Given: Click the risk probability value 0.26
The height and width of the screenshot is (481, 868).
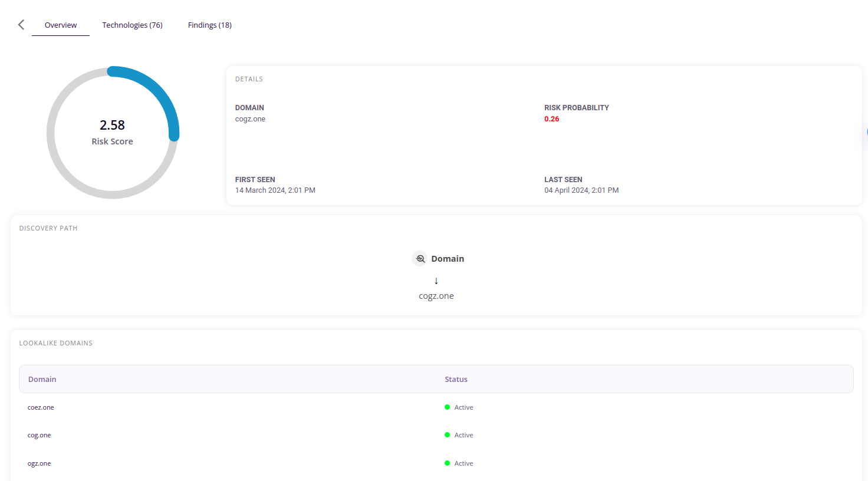Looking at the screenshot, I should click(551, 119).
